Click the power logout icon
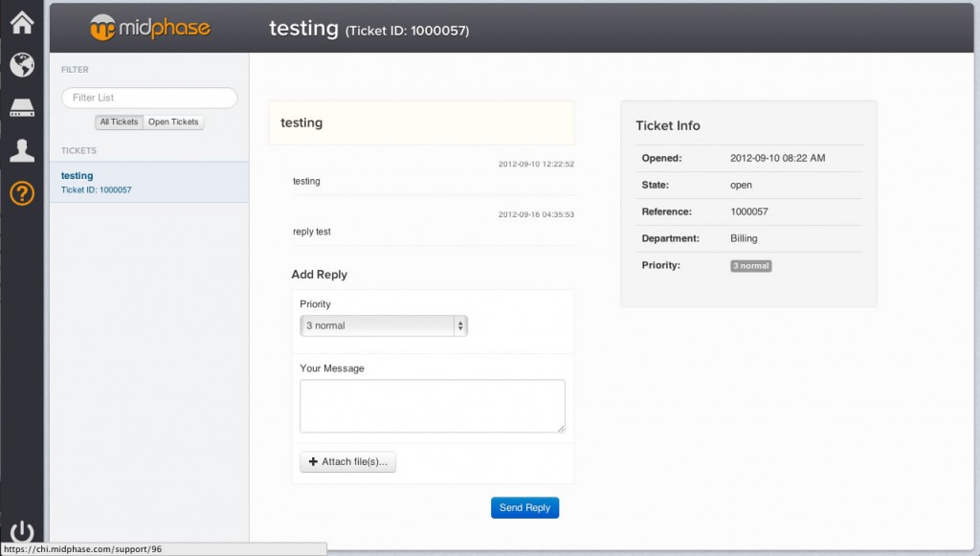This screenshot has width=980, height=556. 21,532
